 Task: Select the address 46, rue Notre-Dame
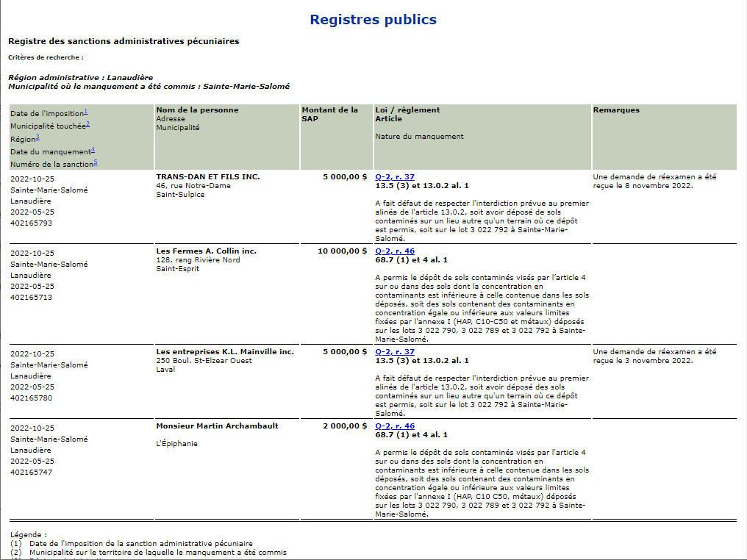(x=193, y=186)
